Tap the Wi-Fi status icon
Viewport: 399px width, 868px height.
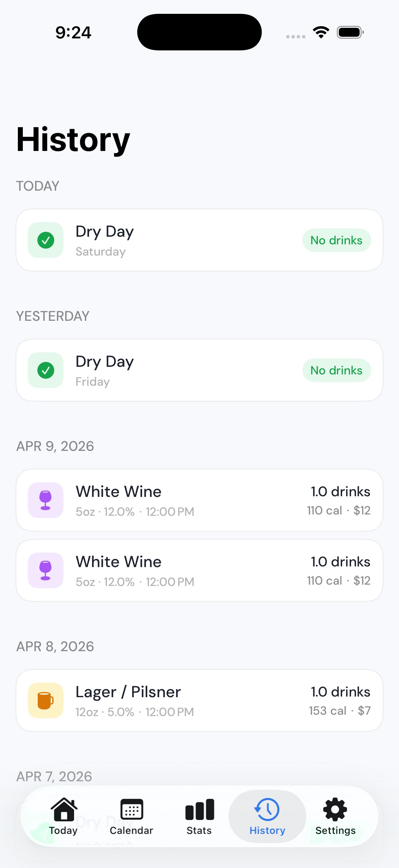coord(321,32)
